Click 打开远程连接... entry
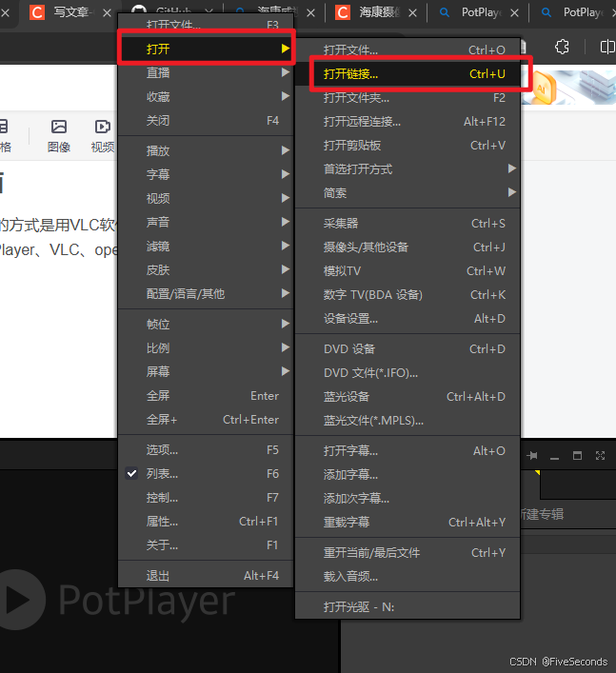The width and height of the screenshot is (616, 673). (x=407, y=122)
